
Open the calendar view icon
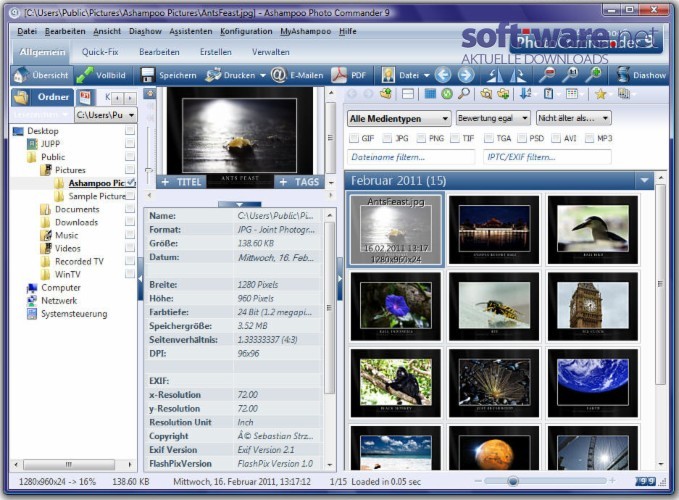pyautogui.click(x=572, y=94)
